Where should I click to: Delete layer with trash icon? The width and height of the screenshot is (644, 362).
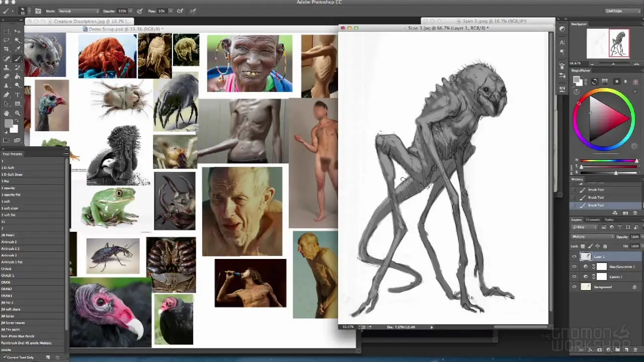(635, 349)
